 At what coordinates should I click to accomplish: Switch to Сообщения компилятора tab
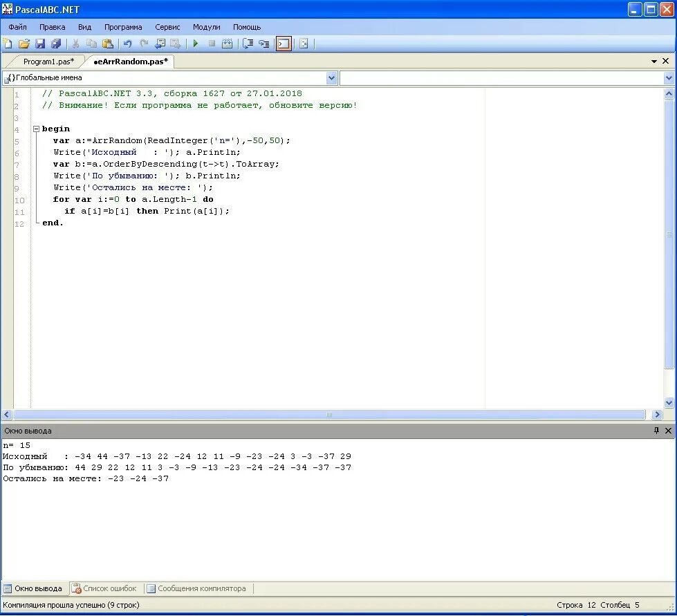click(x=196, y=589)
